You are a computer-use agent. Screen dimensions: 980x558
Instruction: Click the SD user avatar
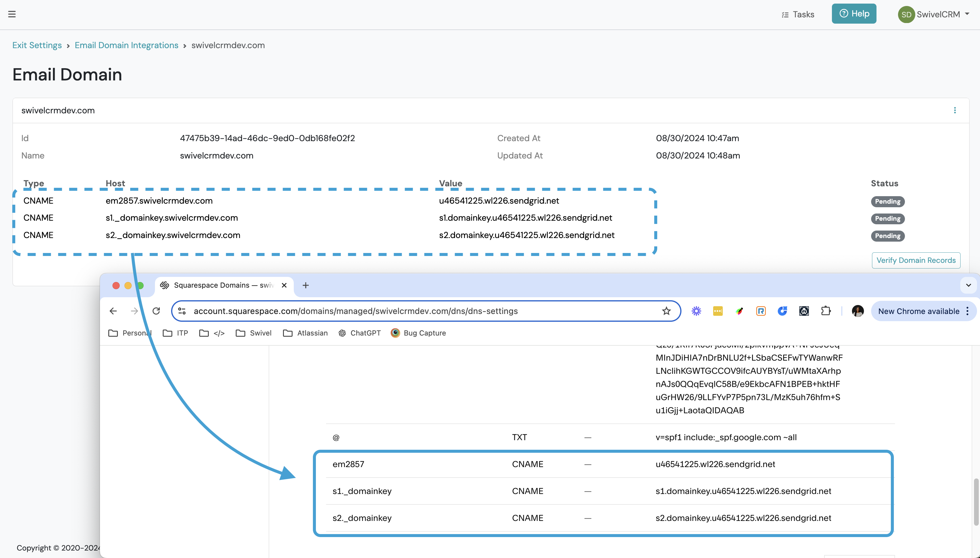point(906,15)
